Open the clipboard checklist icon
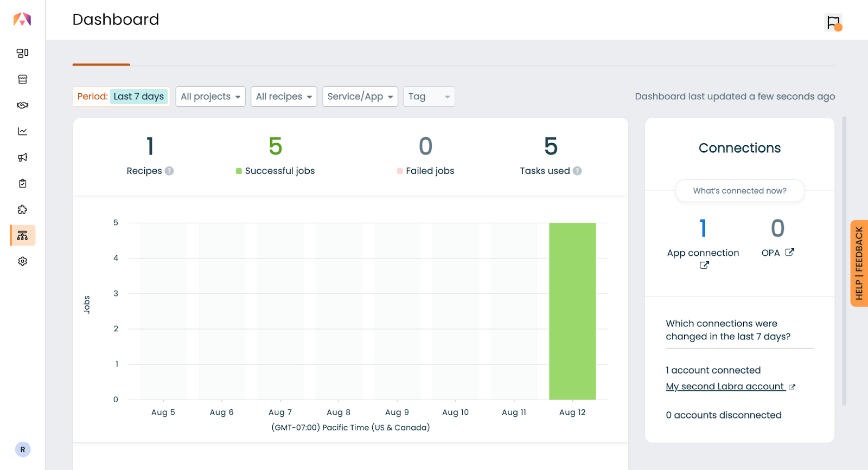 (22, 183)
